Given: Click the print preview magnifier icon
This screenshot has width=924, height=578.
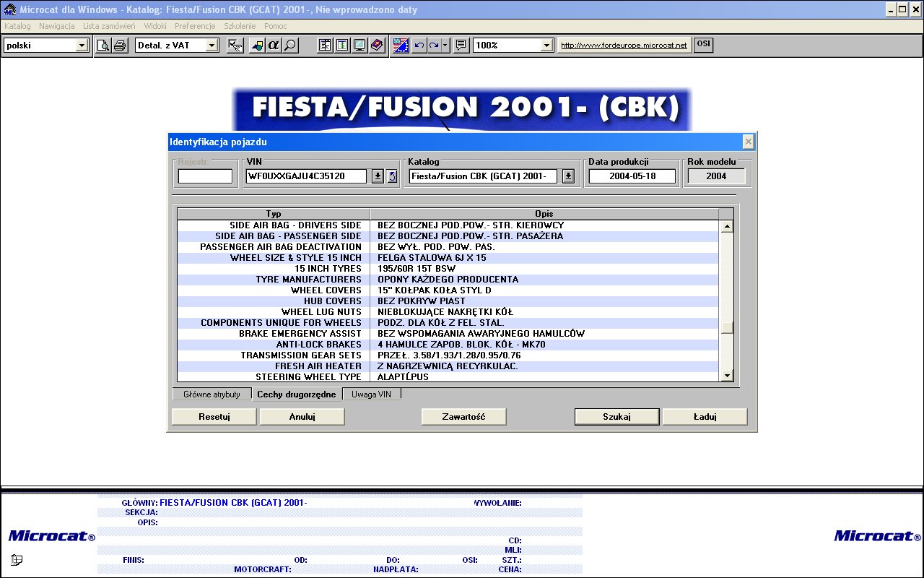Looking at the screenshot, I should [104, 46].
